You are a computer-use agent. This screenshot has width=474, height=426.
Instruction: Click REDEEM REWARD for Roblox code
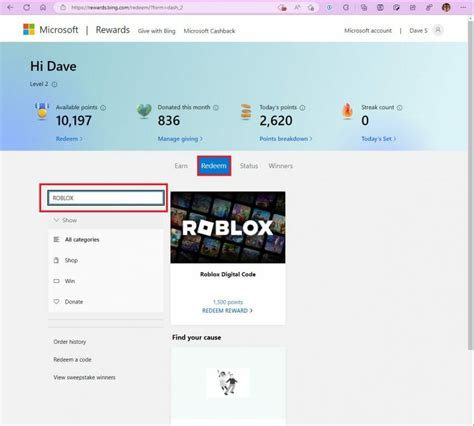point(227,311)
